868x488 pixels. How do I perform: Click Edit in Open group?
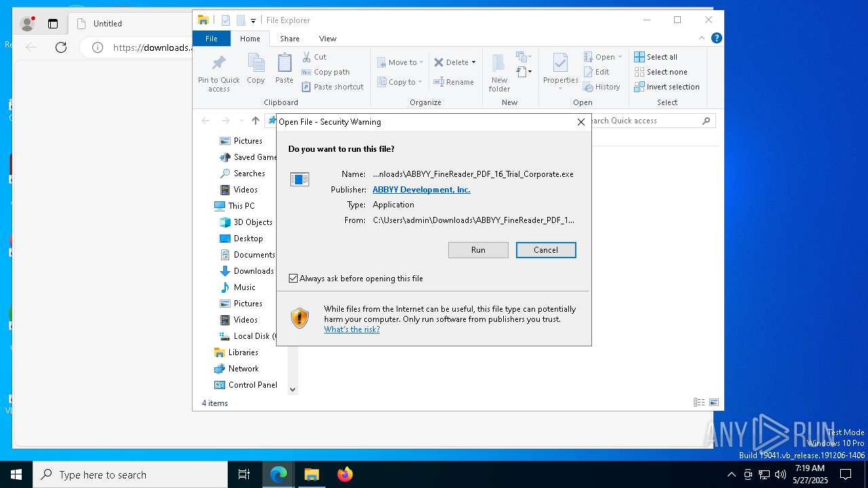(x=596, y=72)
